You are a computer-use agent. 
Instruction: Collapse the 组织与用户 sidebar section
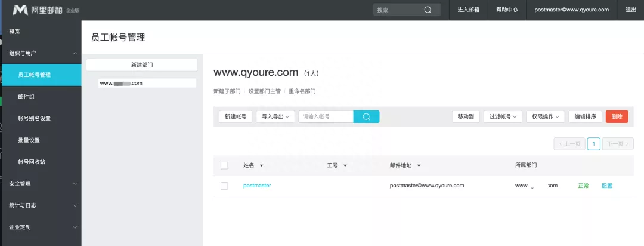(x=75, y=53)
